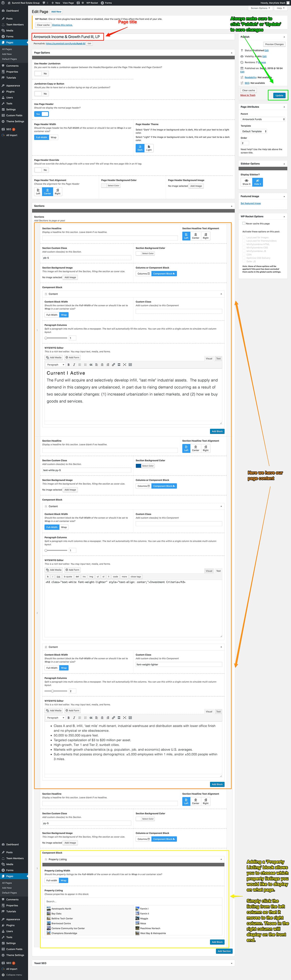Click Add Section button
Screen dimensions: 291x980
pyautogui.click(x=224, y=951)
